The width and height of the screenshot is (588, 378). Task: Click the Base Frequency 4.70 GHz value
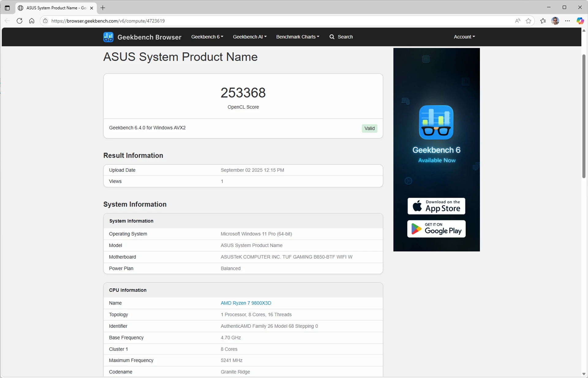231,338
